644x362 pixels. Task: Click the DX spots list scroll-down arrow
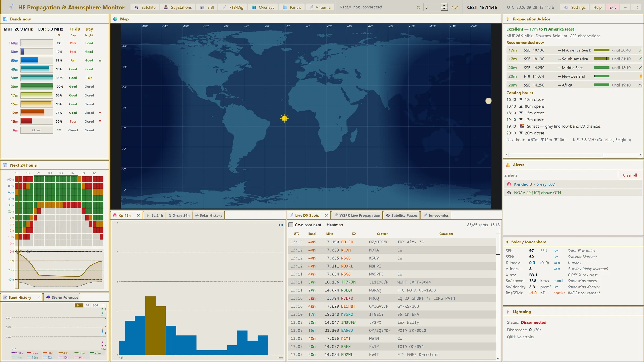click(x=498, y=358)
